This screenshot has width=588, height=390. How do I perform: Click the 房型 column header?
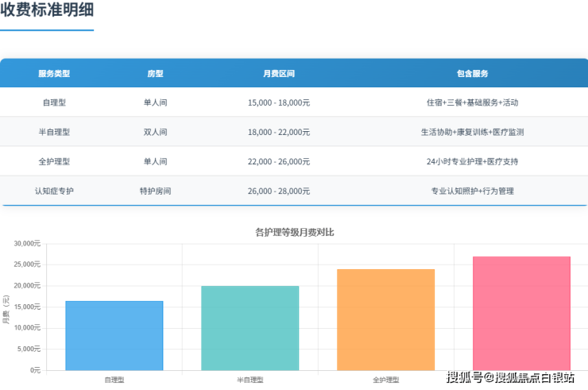(155, 73)
